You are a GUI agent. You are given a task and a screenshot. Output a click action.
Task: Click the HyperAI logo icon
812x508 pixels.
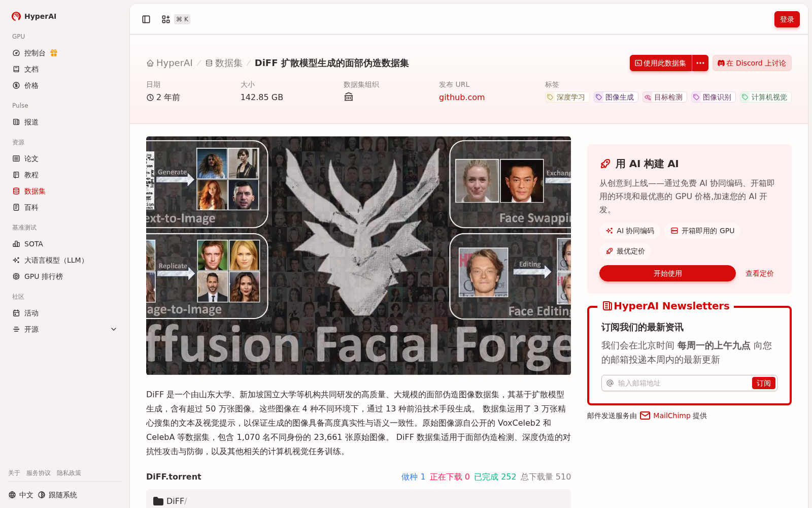pyautogui.click(x=16, y=16)
